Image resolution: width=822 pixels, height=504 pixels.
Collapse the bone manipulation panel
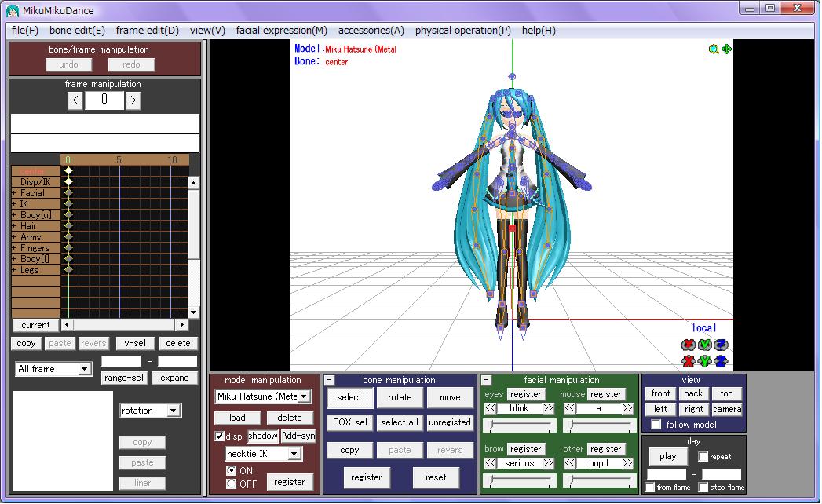click(329, 380)
